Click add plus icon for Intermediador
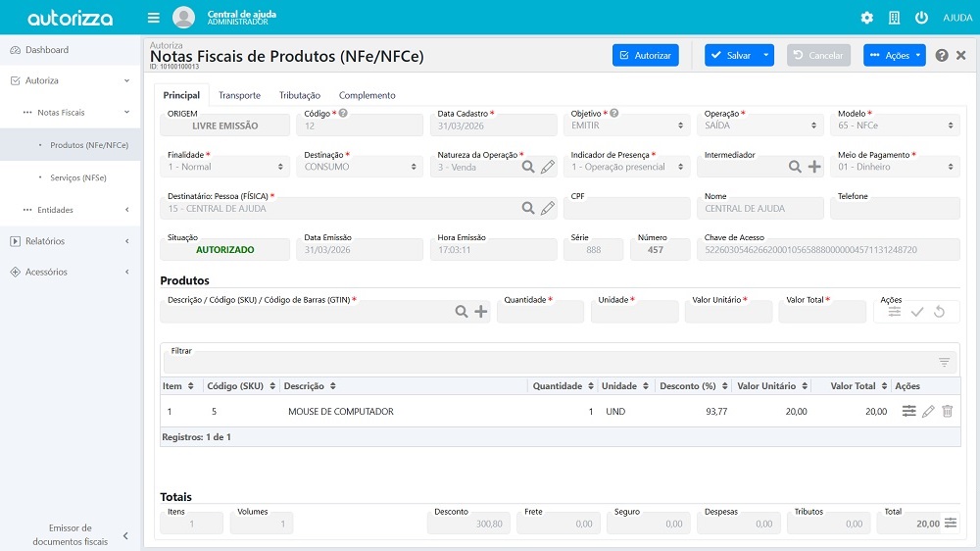Viewport: 980px width, 551px height. click(814, 168)
